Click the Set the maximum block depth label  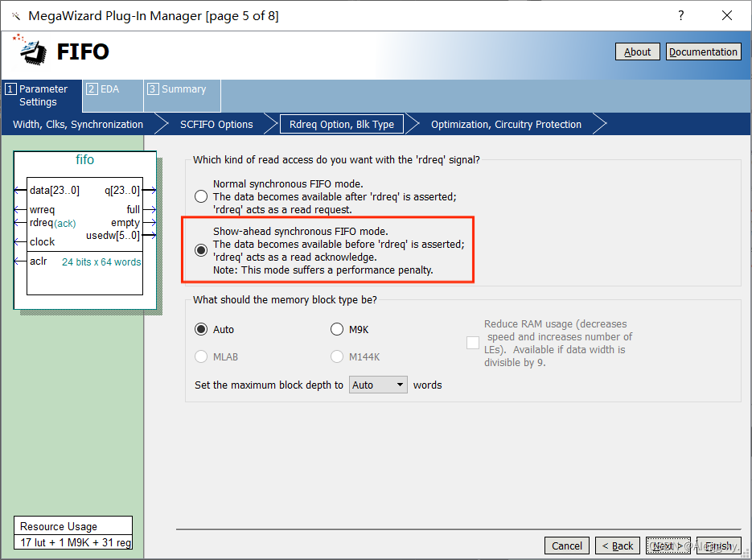pyautogui.click(x=269, y=385)
